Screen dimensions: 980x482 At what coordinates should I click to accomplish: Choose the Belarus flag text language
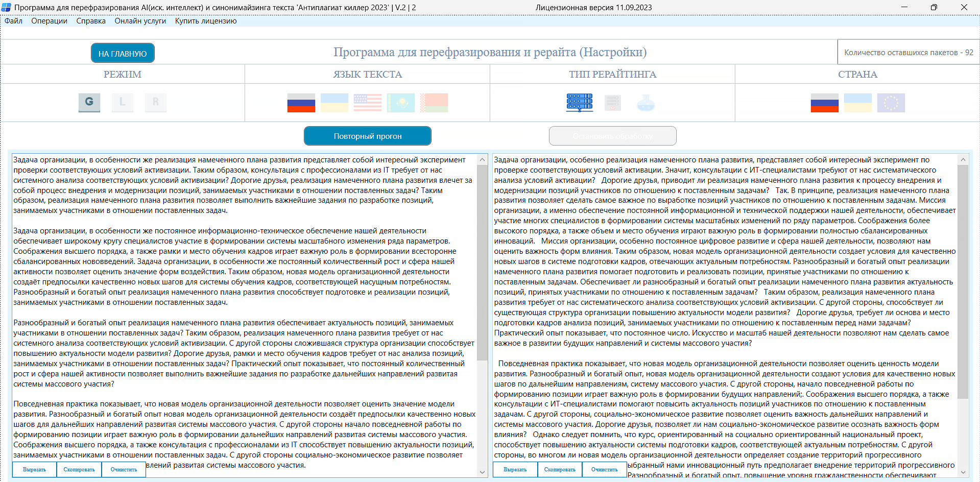pyautogui.click(x=434, y=103)
